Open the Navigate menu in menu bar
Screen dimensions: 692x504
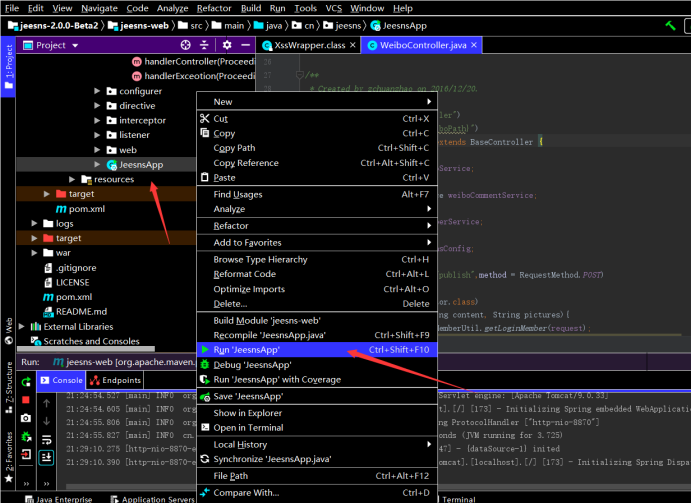pos(99,8)
